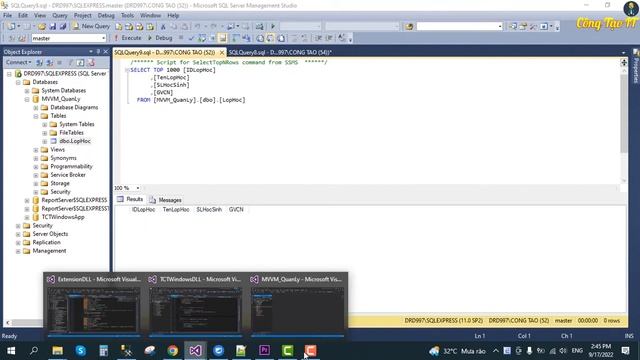Click Specify Values for Template Parameters icon
Screen dimensions: 640x360
pos(342,38)
